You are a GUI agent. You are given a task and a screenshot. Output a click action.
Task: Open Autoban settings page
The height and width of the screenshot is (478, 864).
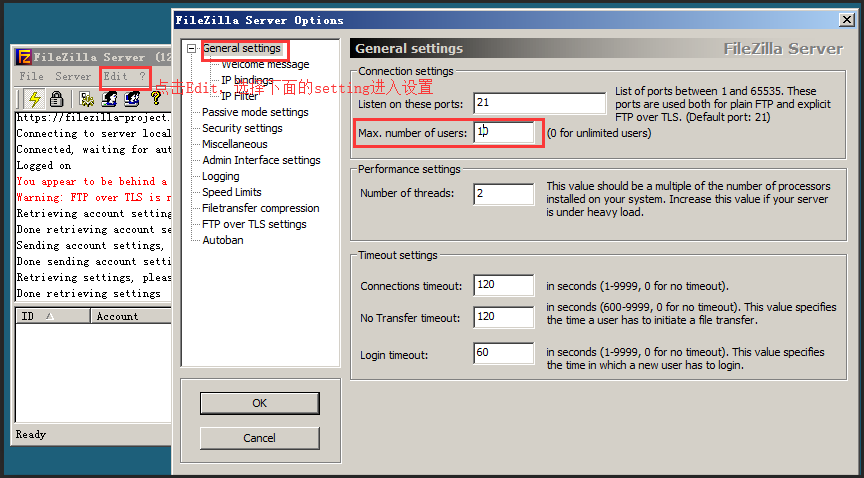pyautogui.click(x=223, y=240)
